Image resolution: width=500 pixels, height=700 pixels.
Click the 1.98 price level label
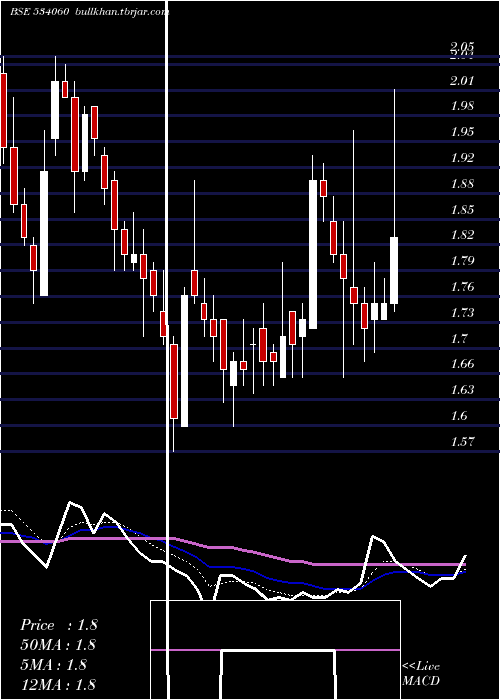(x=462, y=106)
